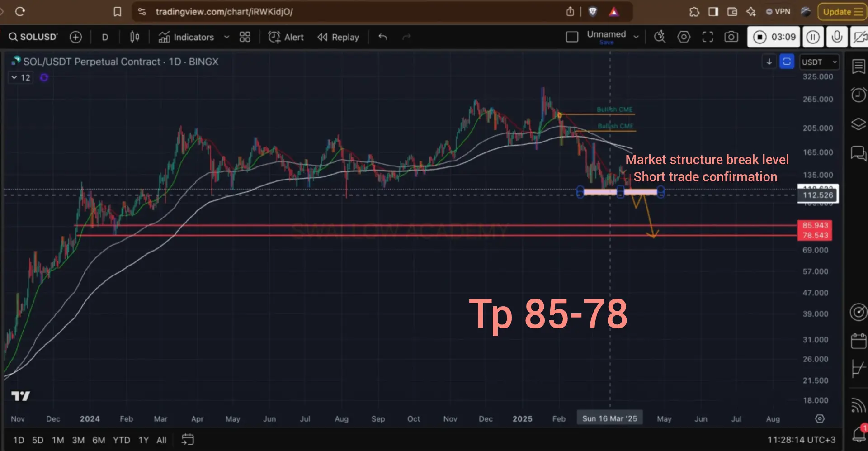Image resolution: width=868 pixels, height=451 pixels.
Task: Open the browser extensions puzzle icon
Action: pos(694,12)
